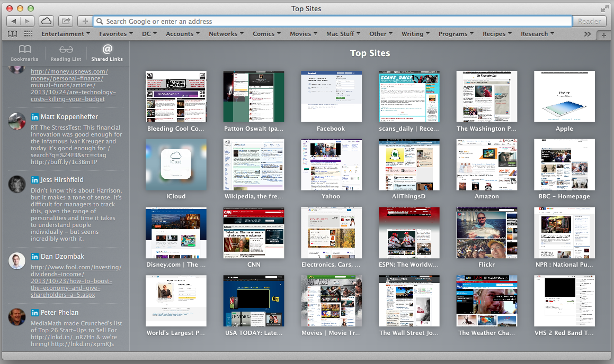Open the Recipes bookmarks folder
Viewport: 614px width, 364px height.
[497, 34]
